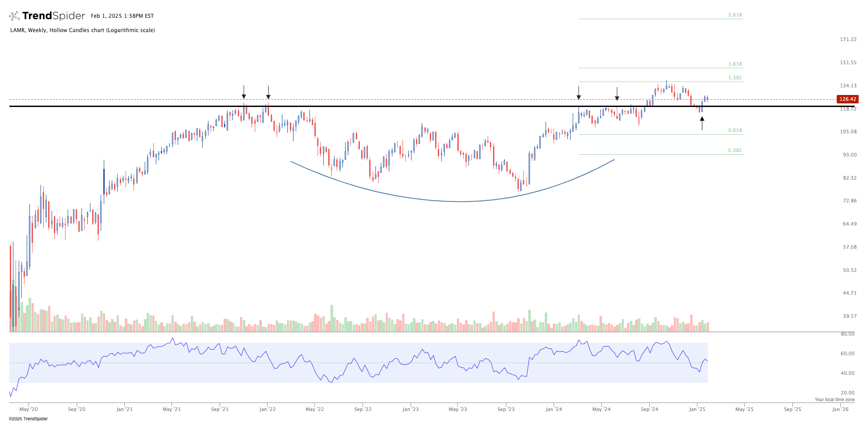Viewport: 868px width, 423px height.
Task: Select the blue rounded-bottom curve drawing
Action: click(x=463, y=201)
